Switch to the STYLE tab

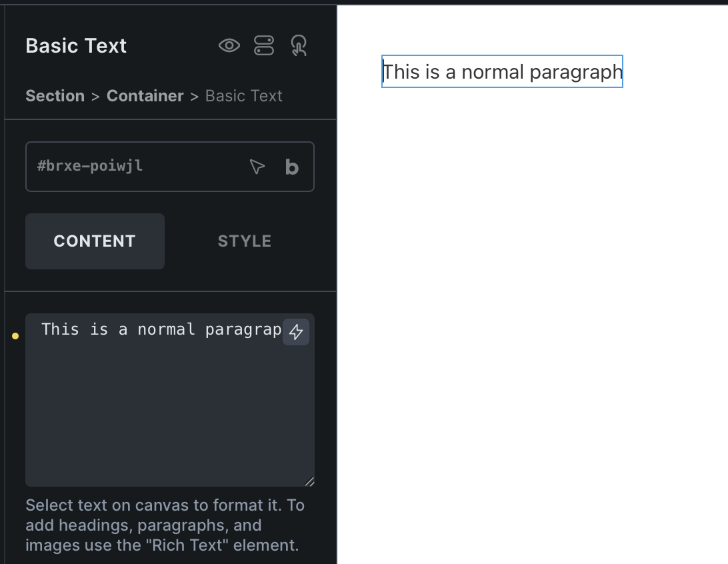click(x=245, y=241)
